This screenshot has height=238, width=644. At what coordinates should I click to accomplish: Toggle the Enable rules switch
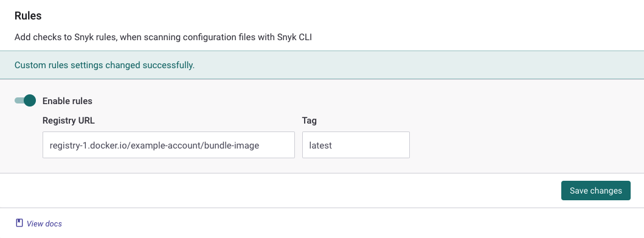pos(25,100)
